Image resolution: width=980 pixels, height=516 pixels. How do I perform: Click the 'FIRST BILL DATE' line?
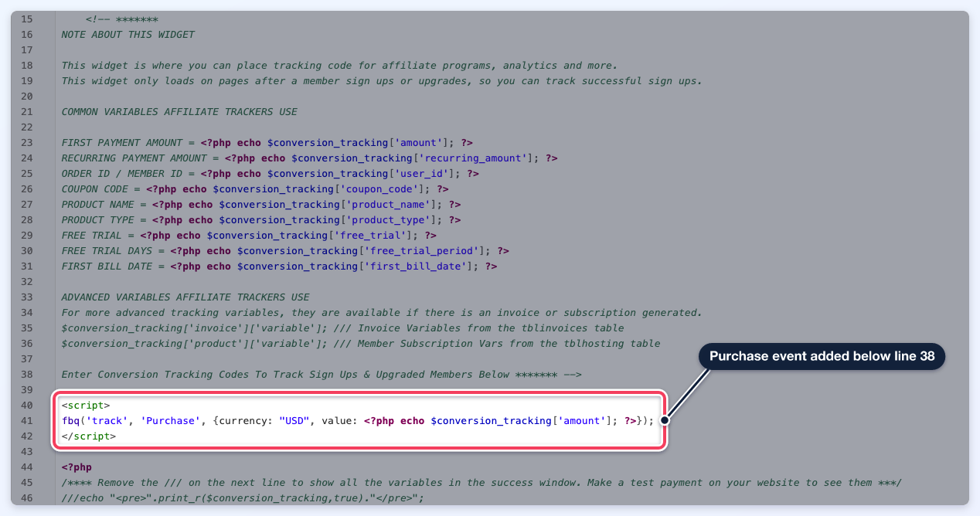pos(279,266)
